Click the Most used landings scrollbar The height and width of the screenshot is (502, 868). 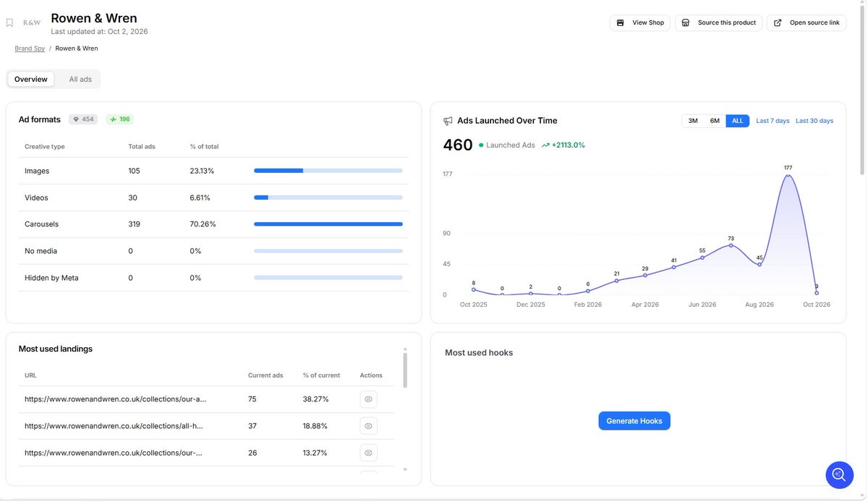pyautogui.click(x=405, y=370)
